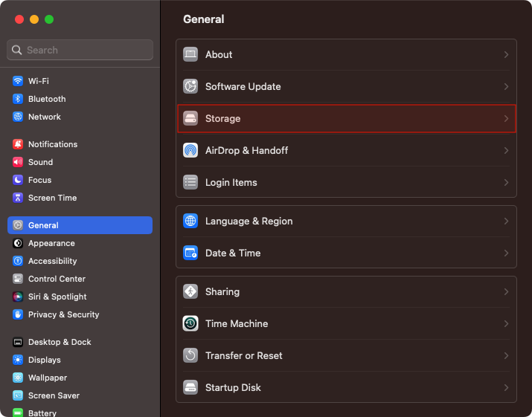Click the Siri & Spotlight icon
The height and width of the screenshot is (417, 532).
click(x=18, y=297)
